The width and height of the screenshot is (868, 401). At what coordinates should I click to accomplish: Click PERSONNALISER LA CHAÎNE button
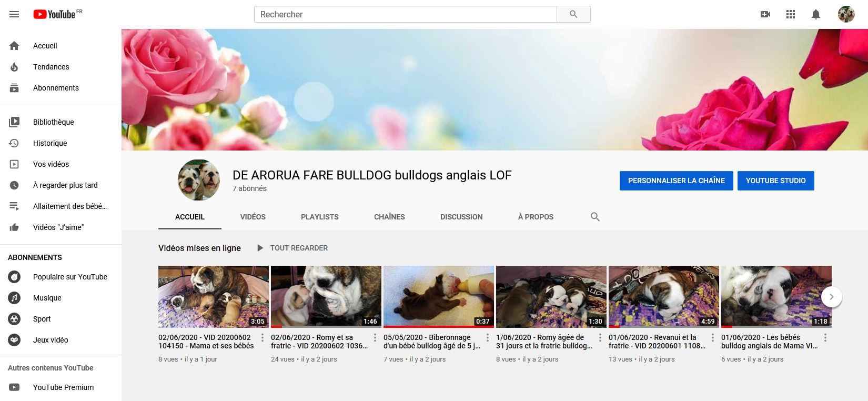pos(677,181)
